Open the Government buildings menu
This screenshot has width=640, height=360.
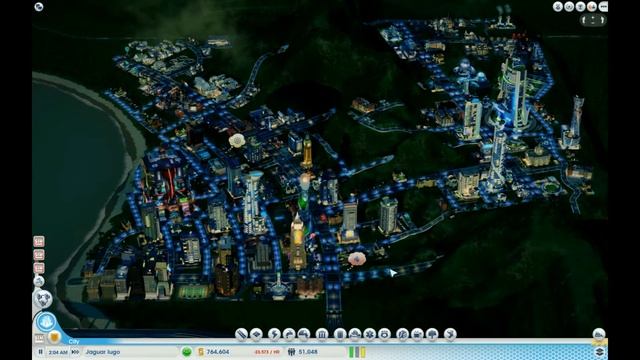[322, 334]
